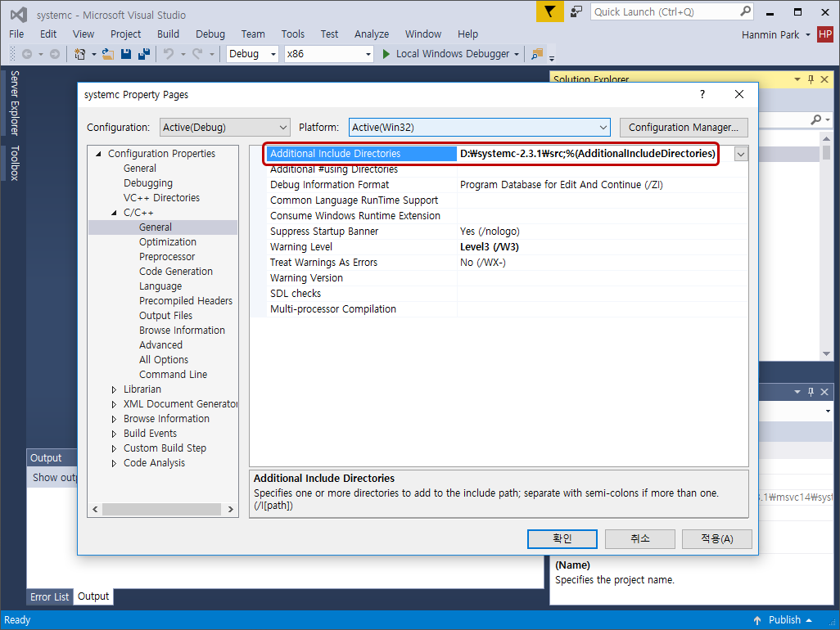The image size is (840, 630).
Task: Open the Team menu
Action: 252,34
